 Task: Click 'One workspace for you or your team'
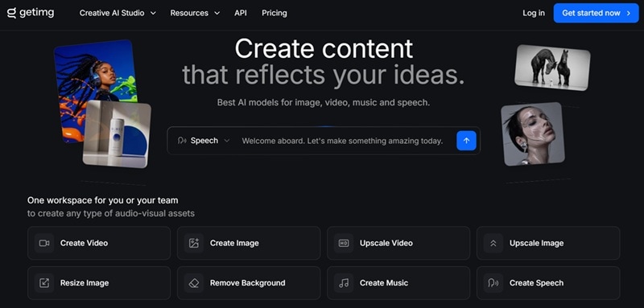(x=103, y=200)
